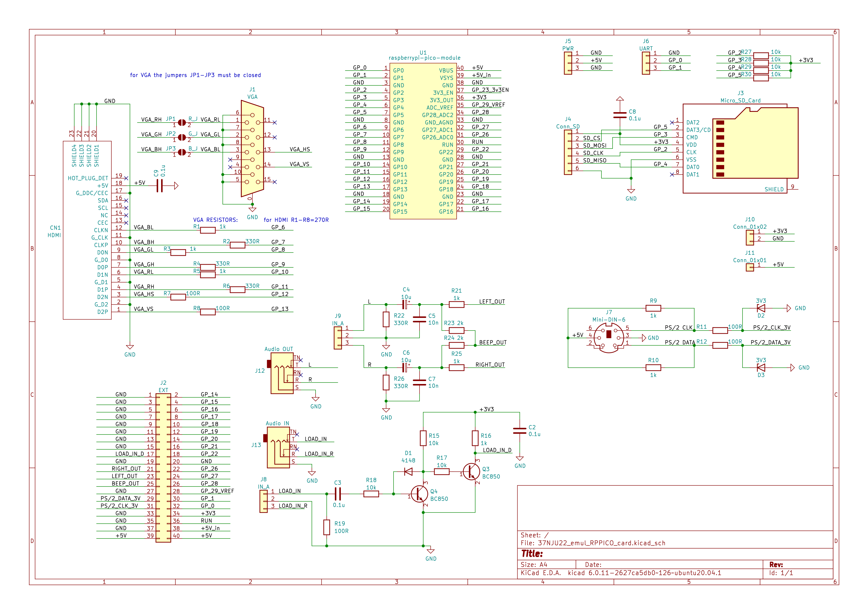Screen dimensions: 868x614
Task: Click the VGA jumpers note text
Action: pos(195,75)
